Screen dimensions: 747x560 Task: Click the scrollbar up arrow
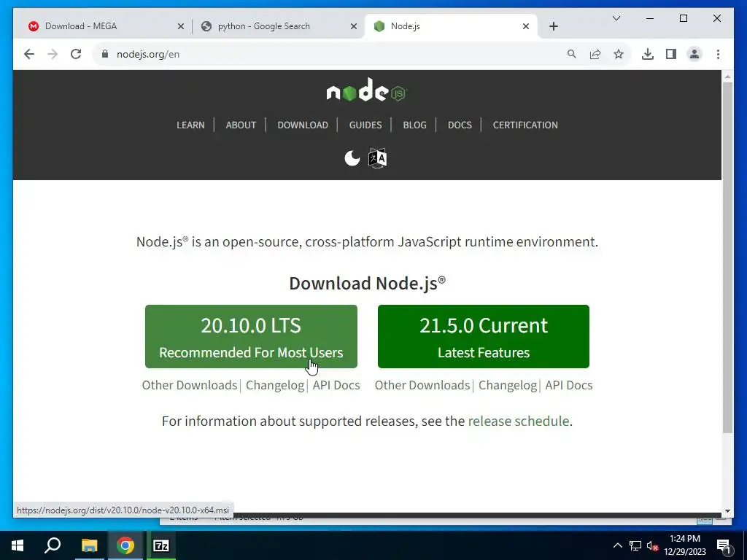coord(727,76)
